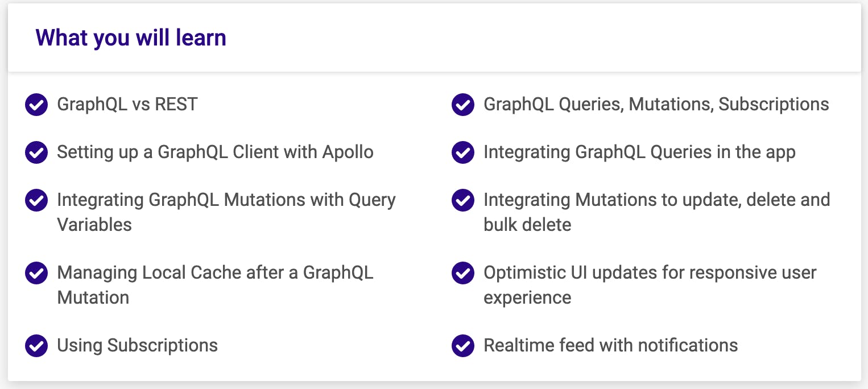Click the checkmark for Integrating GraphQL Queries in the app
This screenshot has height=389, width=868.
pos(463,152)
